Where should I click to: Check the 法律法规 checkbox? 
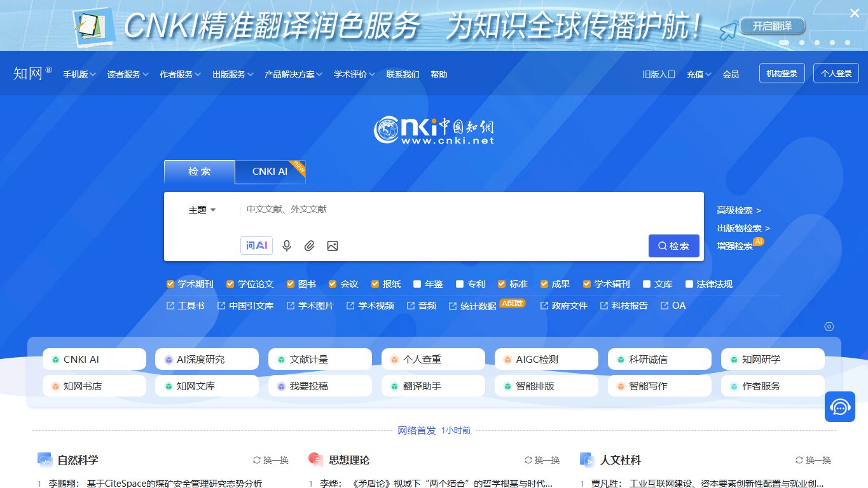689,284
